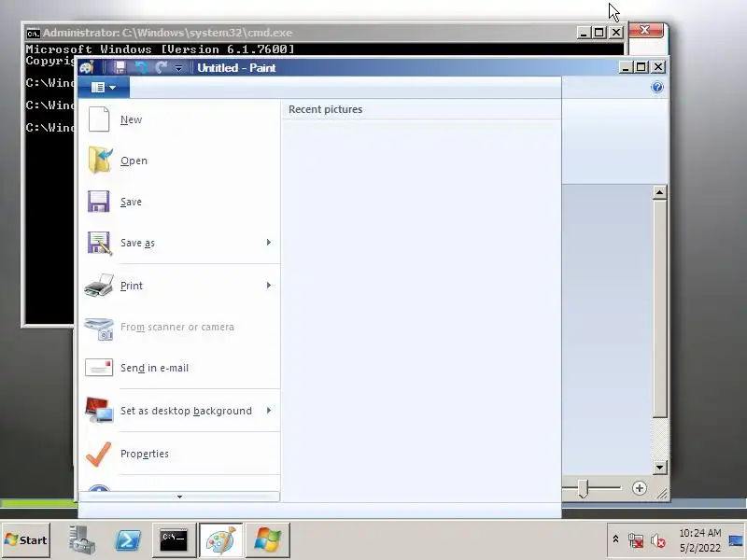The image size is (747, 560).
Task: Click the Save icon in Quick Access Toolbar
Action: coord(120,67)
